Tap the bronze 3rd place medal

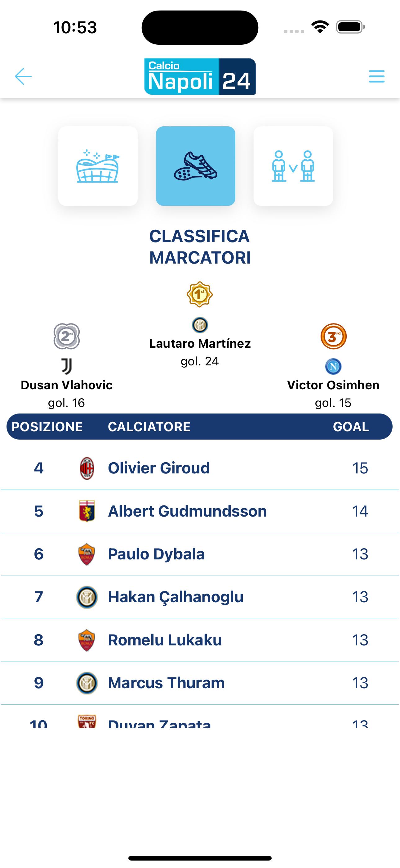pos(333,336)
